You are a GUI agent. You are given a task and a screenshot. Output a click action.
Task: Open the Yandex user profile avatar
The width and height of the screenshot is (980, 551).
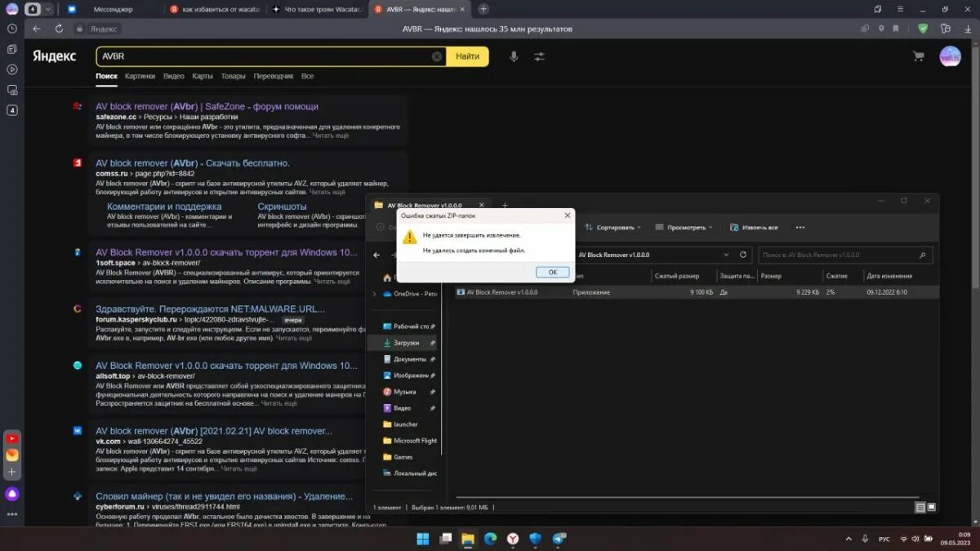coord(950,56)
